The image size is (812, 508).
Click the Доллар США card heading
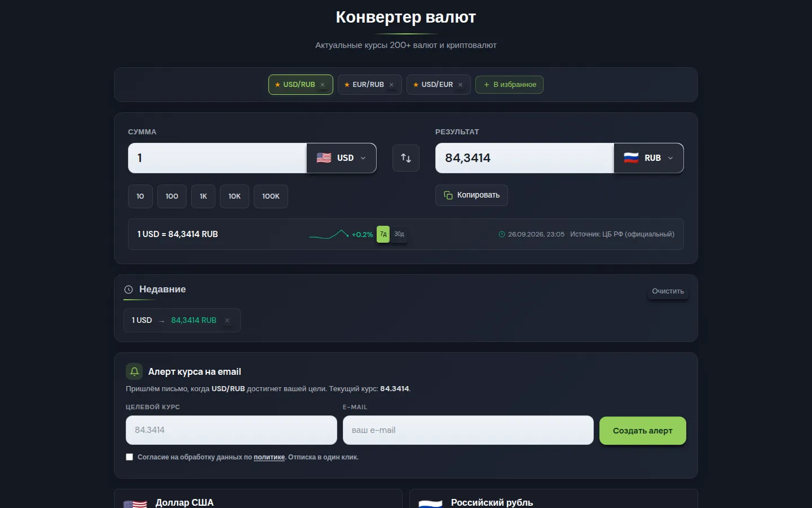pos(184,502)
